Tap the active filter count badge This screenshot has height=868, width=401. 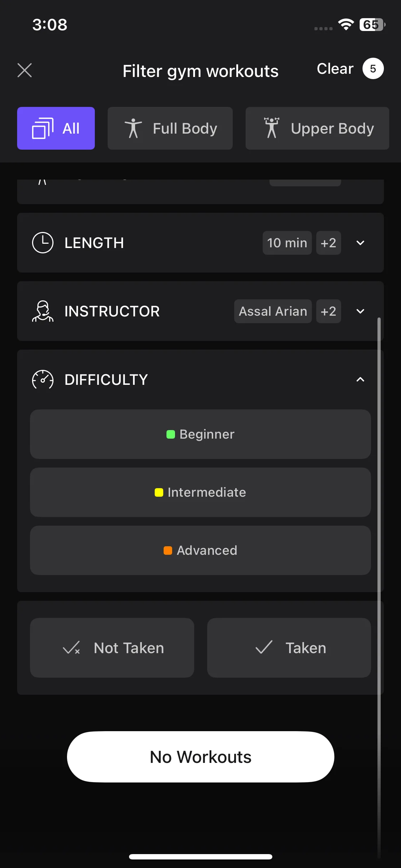click(373, 68)
